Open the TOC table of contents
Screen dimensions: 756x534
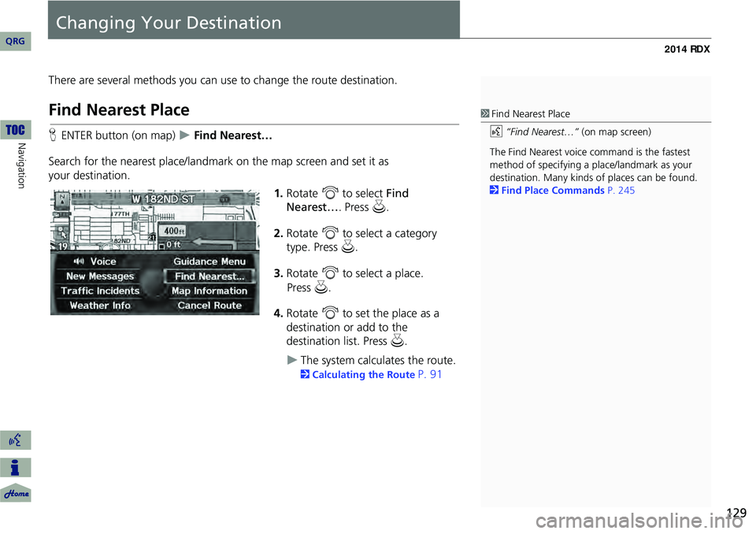click(15, 128)
